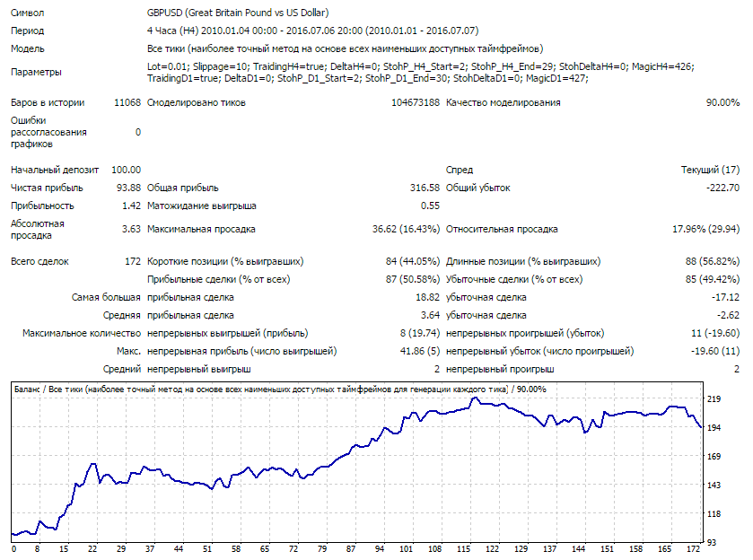This screenshot has height=560, width=753.
Task: Click net profit value 93.88
Action: [128, 188]
